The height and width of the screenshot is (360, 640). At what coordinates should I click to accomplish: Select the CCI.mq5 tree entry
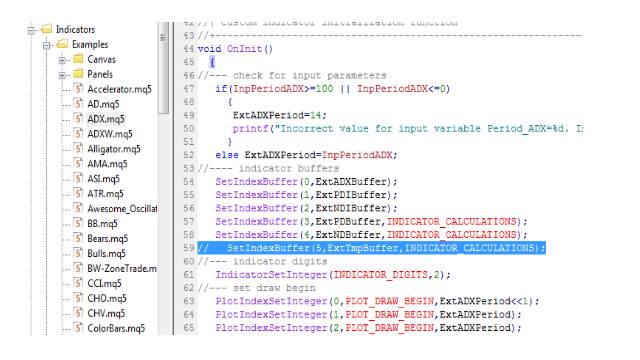click(x=104, y=283)
